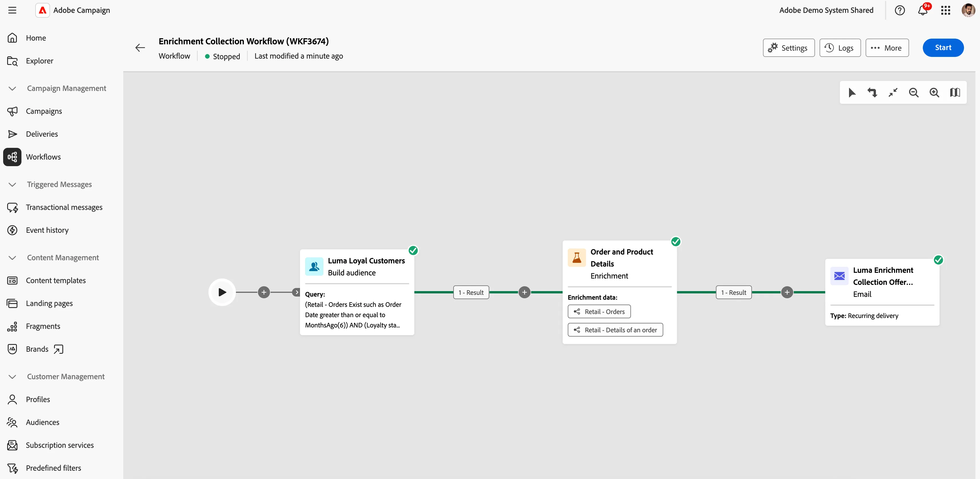The image size is (980, 479).
Task: Go back using the left arrow
Action: coord(140,47)
